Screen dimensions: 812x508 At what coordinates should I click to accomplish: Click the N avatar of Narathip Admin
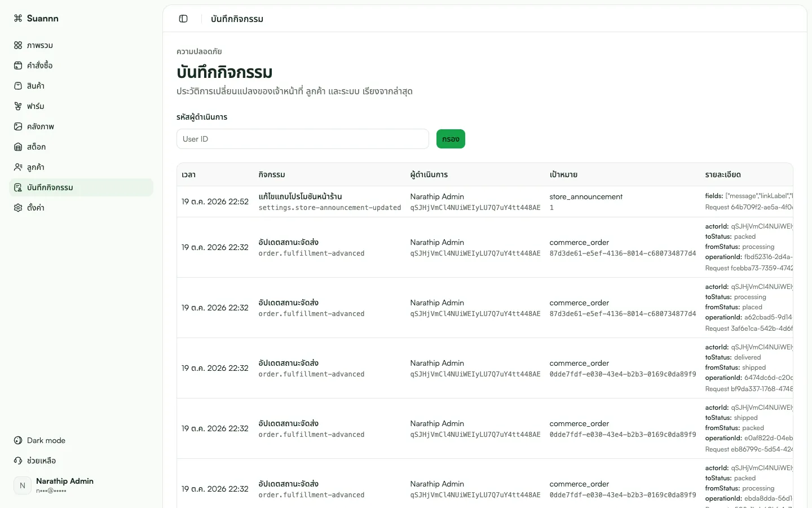(23, 485)
